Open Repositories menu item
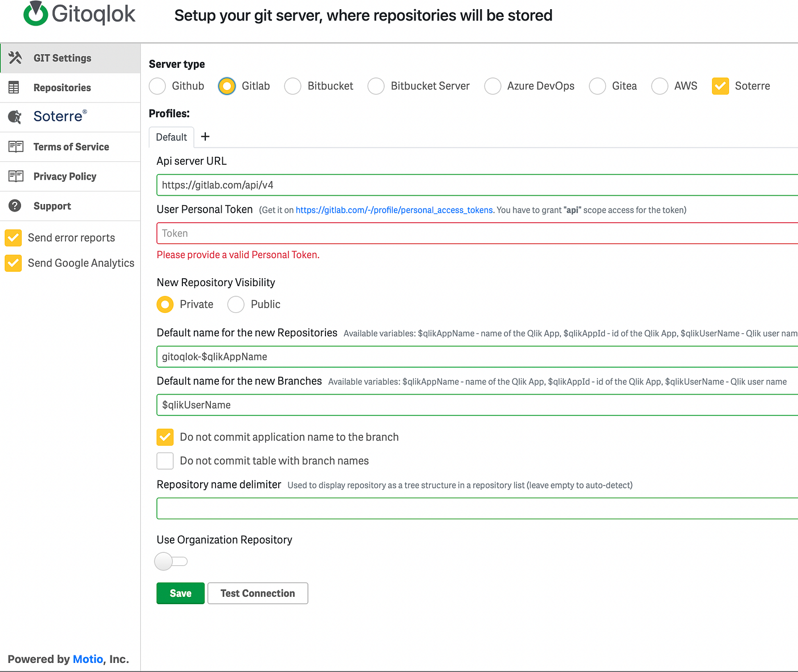Image resolution: width=798 pixels, height=672 pixels. (x=70, y=88)
